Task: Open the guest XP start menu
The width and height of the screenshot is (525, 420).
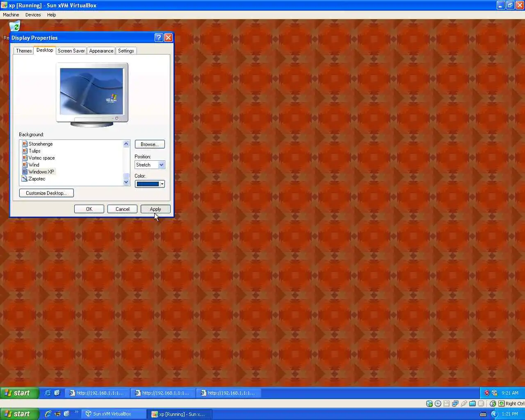Action: pos(19,393)
